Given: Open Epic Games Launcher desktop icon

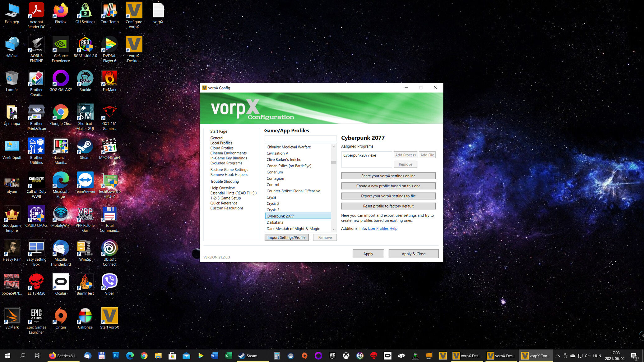Looking at the screenshot, I should [x=36, y=321].
